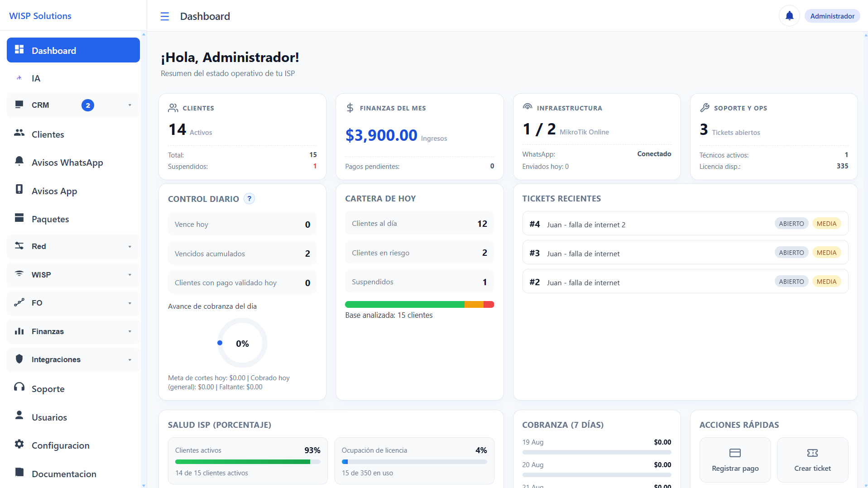Screen dimensions: 868x488
Task: Click the Avisos App phone icon
Action: (19, 189)
